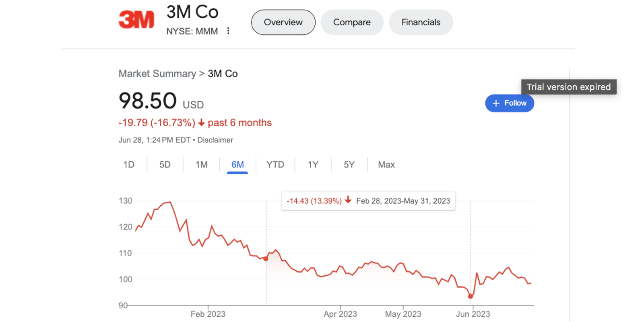Click the Feb 28 chart start marker dot
Screen dimensions: 644x322
[266, 258]
